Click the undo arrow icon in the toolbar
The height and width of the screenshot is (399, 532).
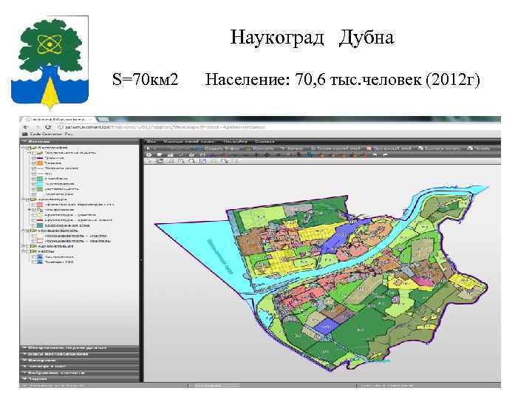(x=375, y=154)
